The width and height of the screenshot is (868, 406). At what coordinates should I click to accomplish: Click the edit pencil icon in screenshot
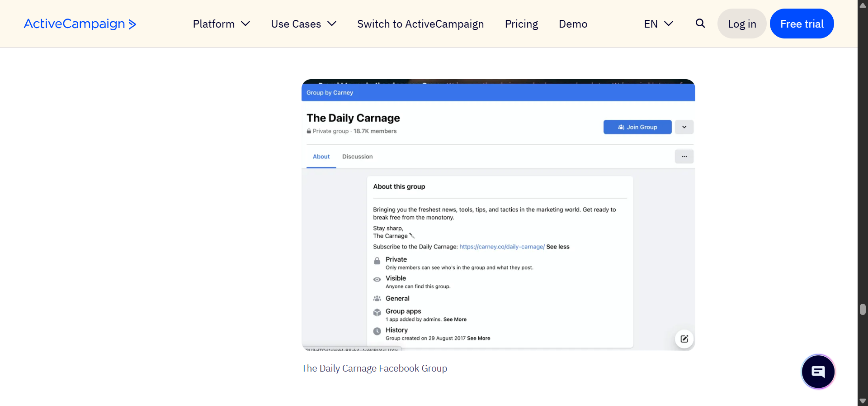684,339
